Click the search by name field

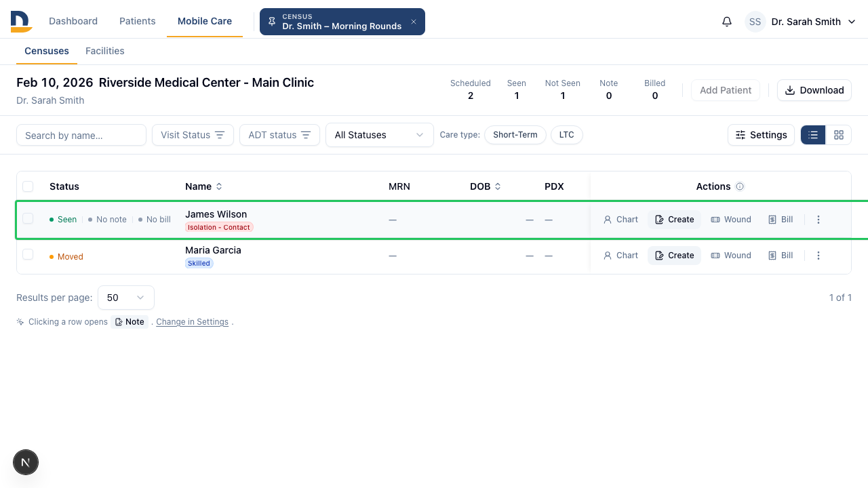81,135
